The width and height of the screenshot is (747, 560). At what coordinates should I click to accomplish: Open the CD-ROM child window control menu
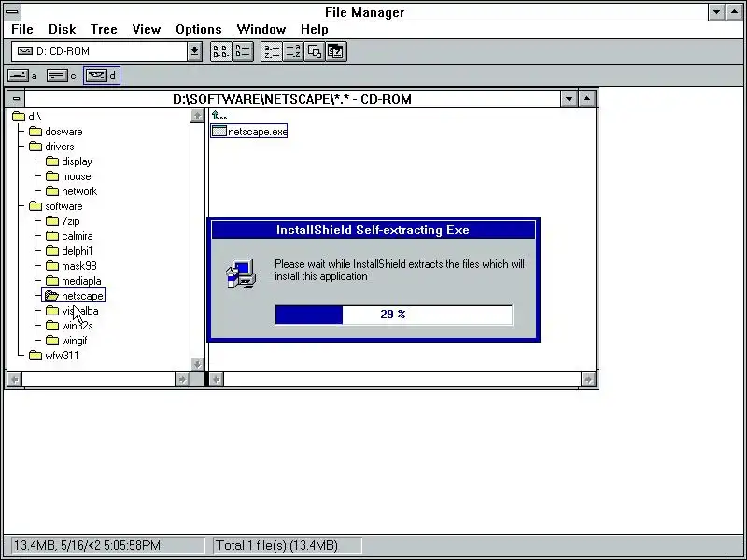(x=16, y=99)
